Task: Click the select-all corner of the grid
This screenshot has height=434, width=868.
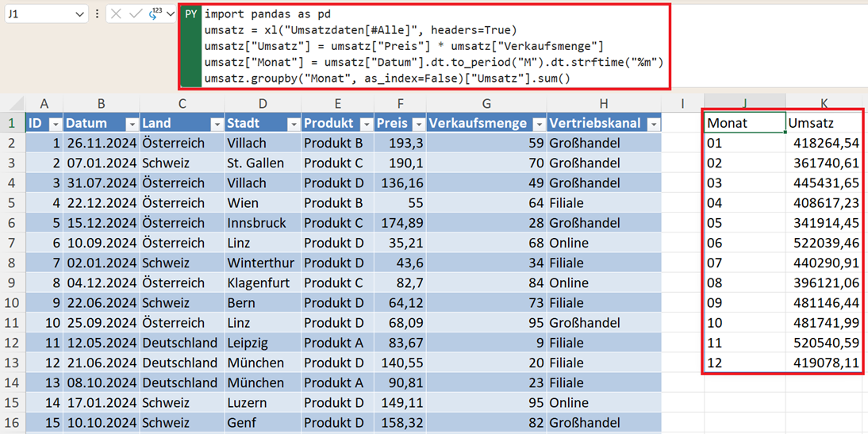Action: tap(13, 104)
